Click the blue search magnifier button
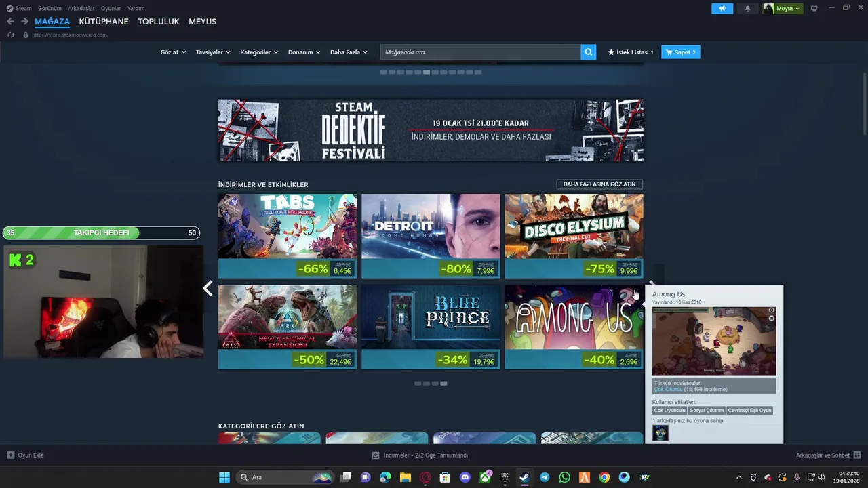This screenshot has width=868, height=488. point(589,52)
